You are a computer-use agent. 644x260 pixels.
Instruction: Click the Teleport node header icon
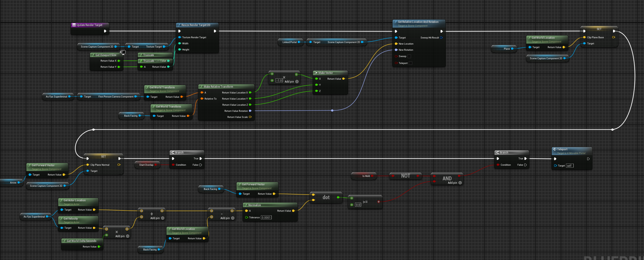(x=555, y=149)
